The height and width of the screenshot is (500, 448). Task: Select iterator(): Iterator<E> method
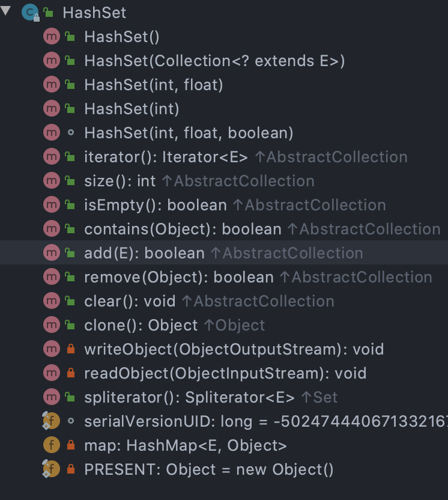click(x=166, y=157)
